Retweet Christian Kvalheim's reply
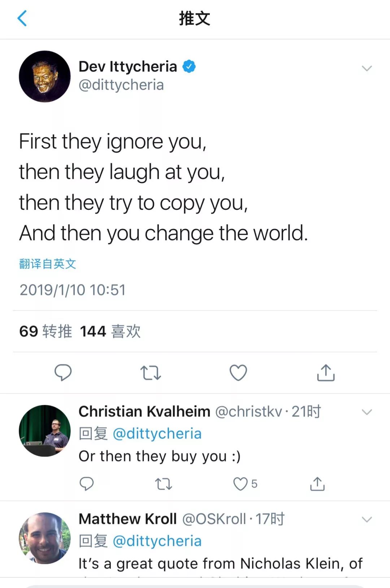Viewport: 390px width, 588px height. click(163, 484)
